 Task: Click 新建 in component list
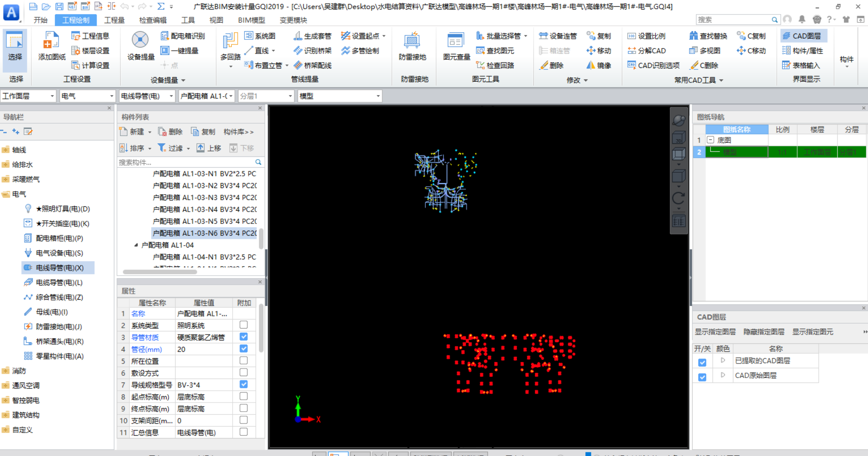tap(135, 132)
